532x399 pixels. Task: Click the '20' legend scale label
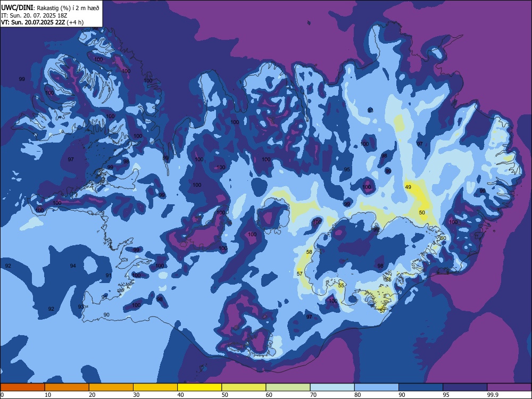tap(92, 395)
